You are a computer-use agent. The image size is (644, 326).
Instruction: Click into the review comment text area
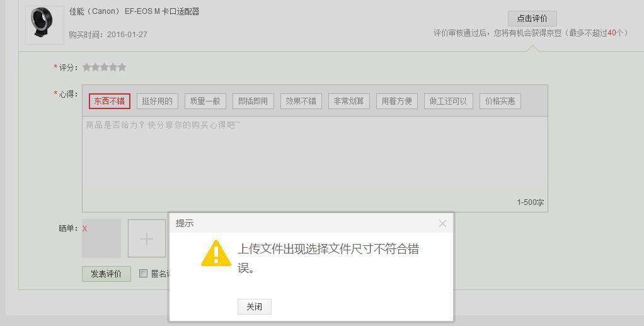[315, 164]
